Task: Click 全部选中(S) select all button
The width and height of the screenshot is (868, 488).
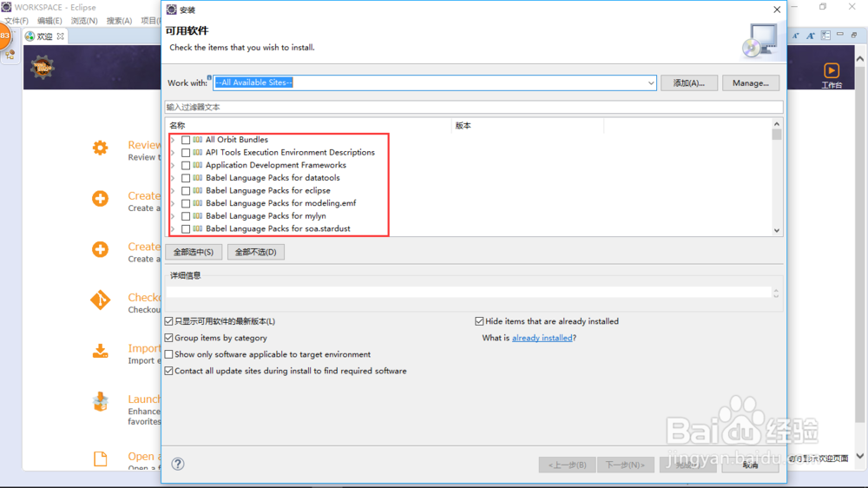Action: point(194,252)
